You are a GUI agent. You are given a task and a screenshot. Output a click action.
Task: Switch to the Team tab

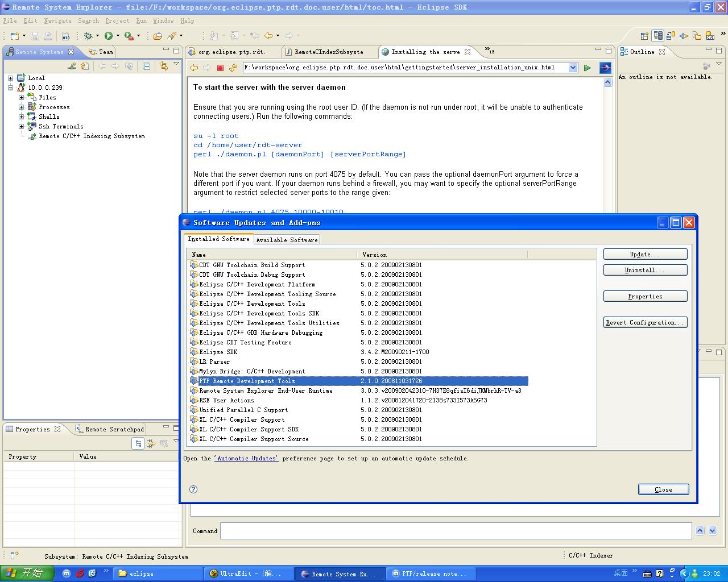101,52
